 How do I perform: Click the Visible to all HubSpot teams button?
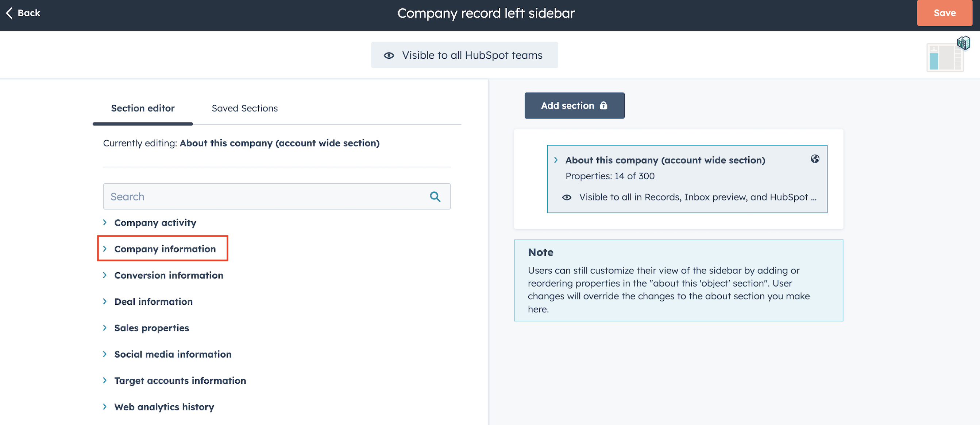pos(464,55)
